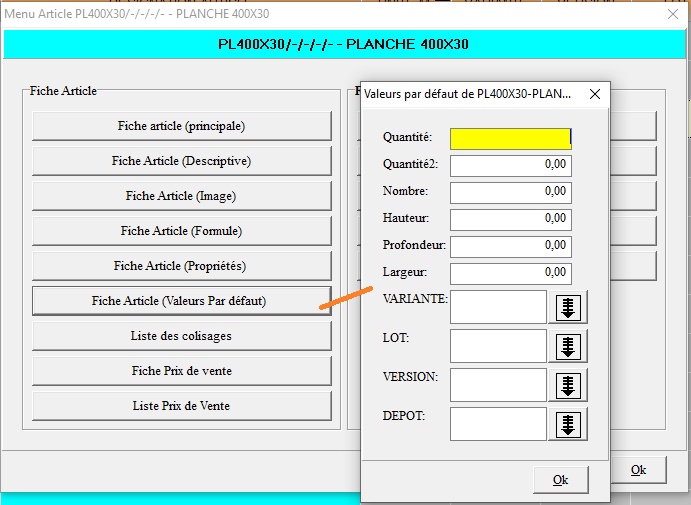Open Fiche article (principale)
The height and width of the screenshot is (505, 691).
[181, 126]
